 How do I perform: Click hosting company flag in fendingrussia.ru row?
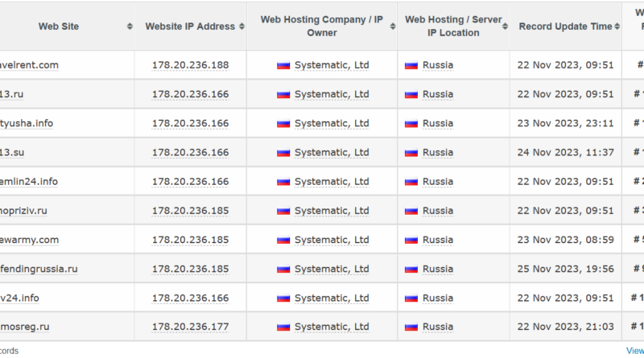point(283,270)
